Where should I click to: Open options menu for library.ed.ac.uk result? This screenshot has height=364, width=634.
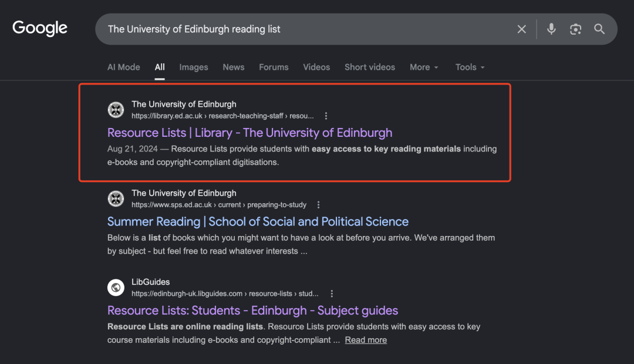326,116
